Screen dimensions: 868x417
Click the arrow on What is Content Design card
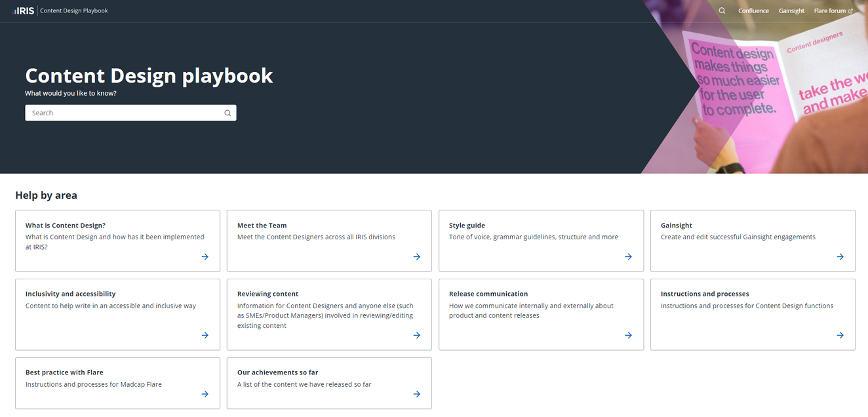205,257
